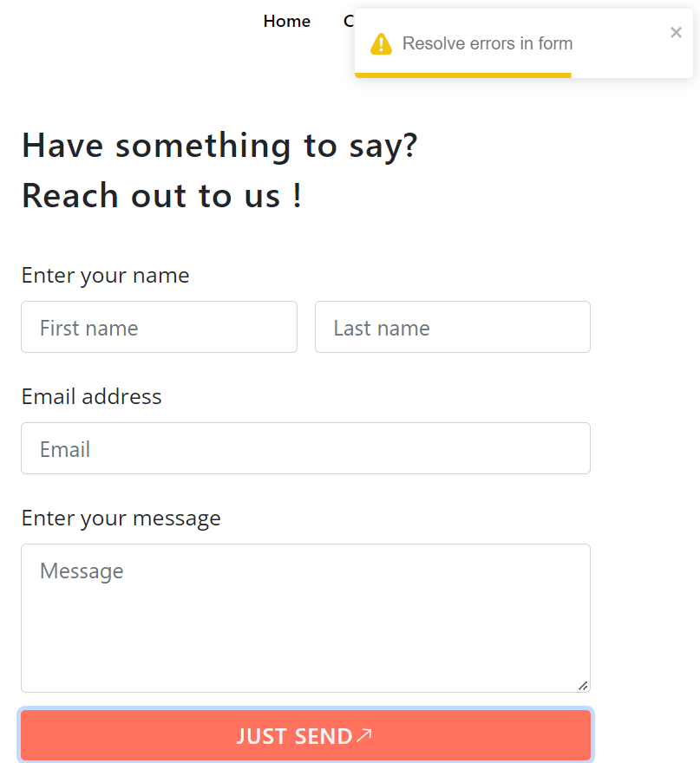Click the Email address label
Image resolution: width=700 pixels, height=763 pixels.
click(91, 396)
